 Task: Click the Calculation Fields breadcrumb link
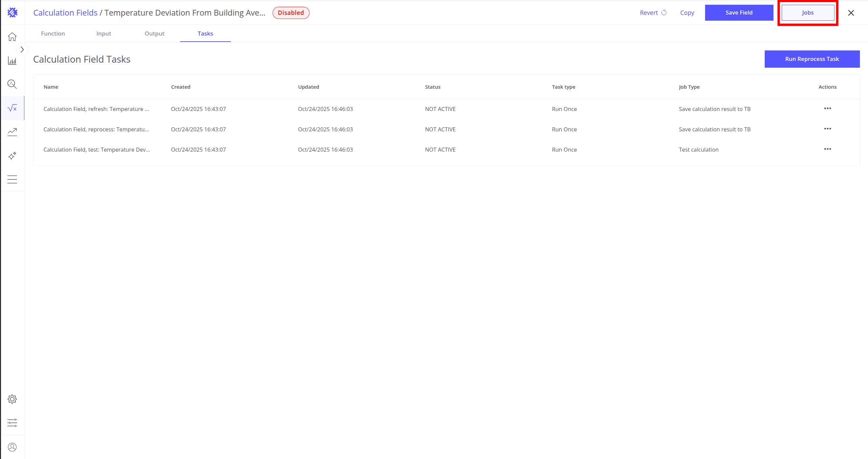pyautogui.click(x=65, y=13)
